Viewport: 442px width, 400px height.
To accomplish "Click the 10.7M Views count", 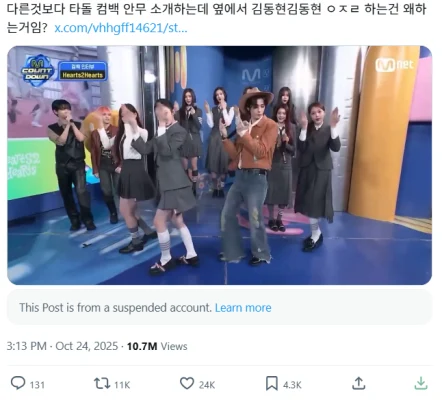I will click(157, 346).
